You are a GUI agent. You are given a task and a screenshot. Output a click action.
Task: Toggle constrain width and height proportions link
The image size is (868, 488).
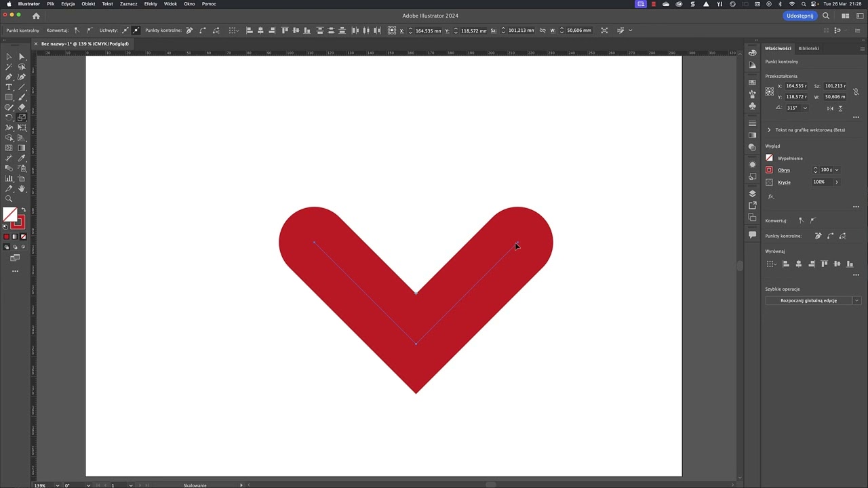[x=856, y=91]
